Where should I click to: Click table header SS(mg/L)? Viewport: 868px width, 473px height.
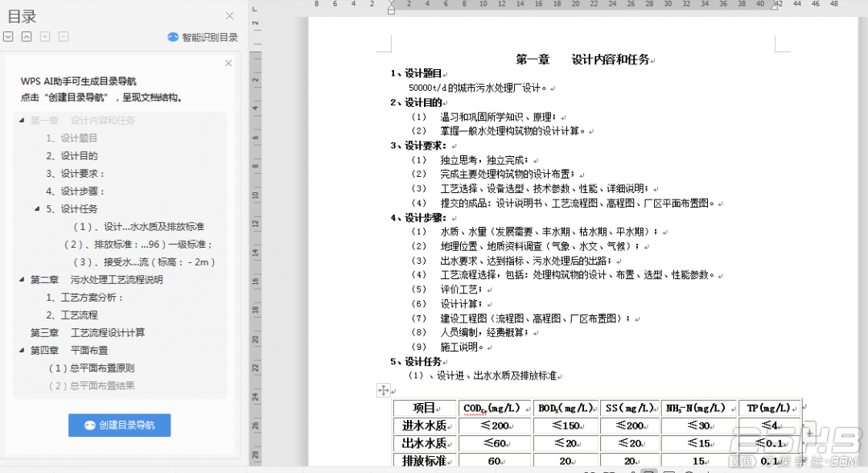click(x=630, y=408)
